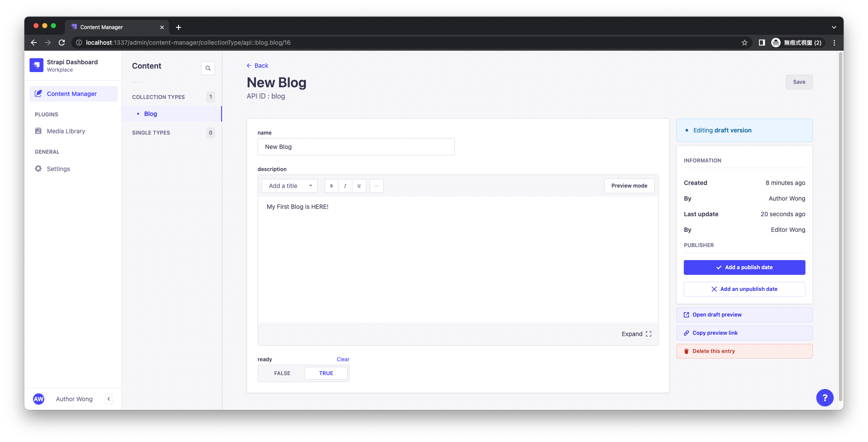Keep ready toggled to TRUE
Image resolution: width=868 pixels, height=442 pixels.
326,373
